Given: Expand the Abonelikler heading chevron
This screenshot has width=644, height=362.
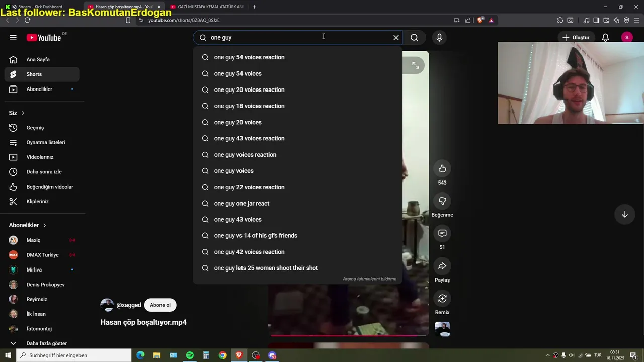Looking at the screenshot, I should coord(44,226).
